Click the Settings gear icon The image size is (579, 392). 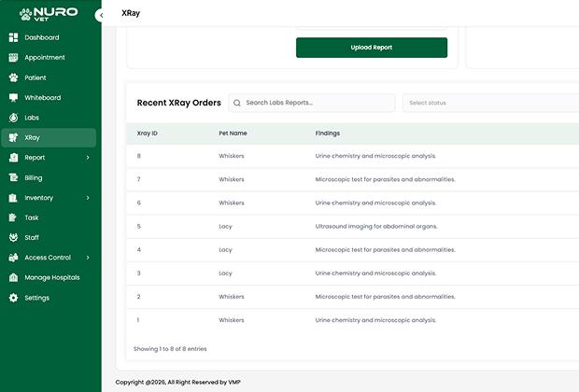(x=13, y=298)
